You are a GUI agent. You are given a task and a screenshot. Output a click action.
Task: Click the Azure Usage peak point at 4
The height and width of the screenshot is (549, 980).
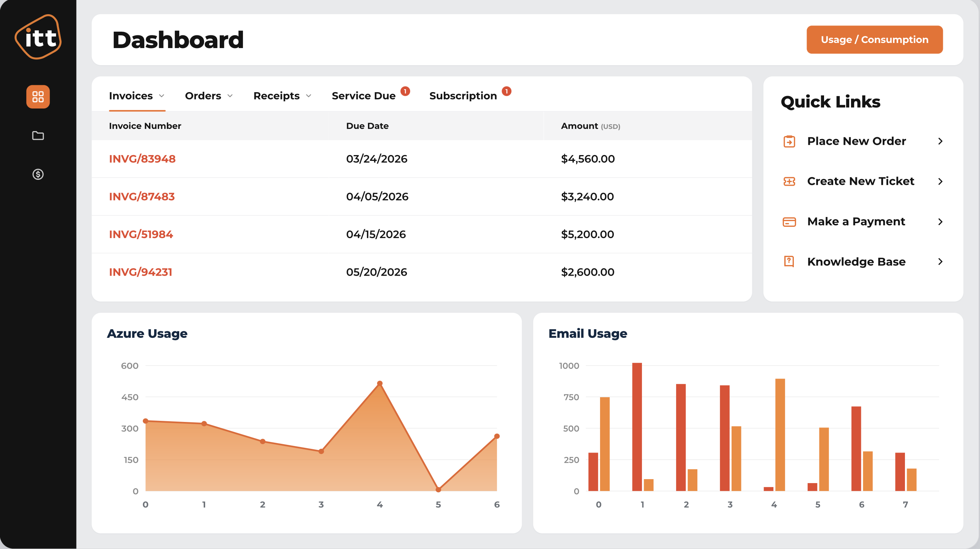point(380,383)
